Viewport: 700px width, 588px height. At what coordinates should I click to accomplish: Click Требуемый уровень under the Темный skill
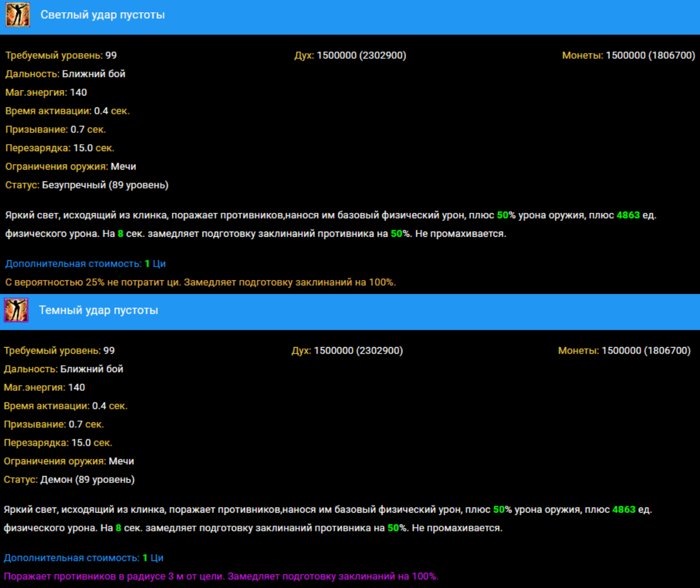pyautogui.click(x=60, y=351)
